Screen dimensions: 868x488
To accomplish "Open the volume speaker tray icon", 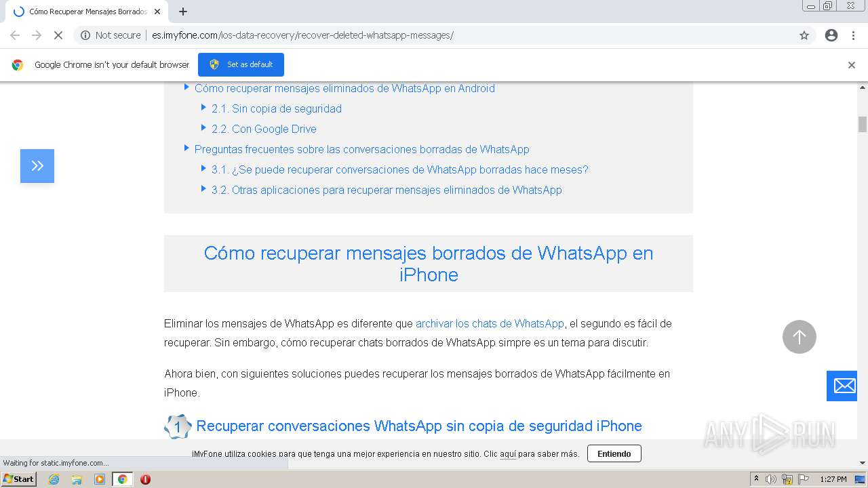I will pos(771,479).
